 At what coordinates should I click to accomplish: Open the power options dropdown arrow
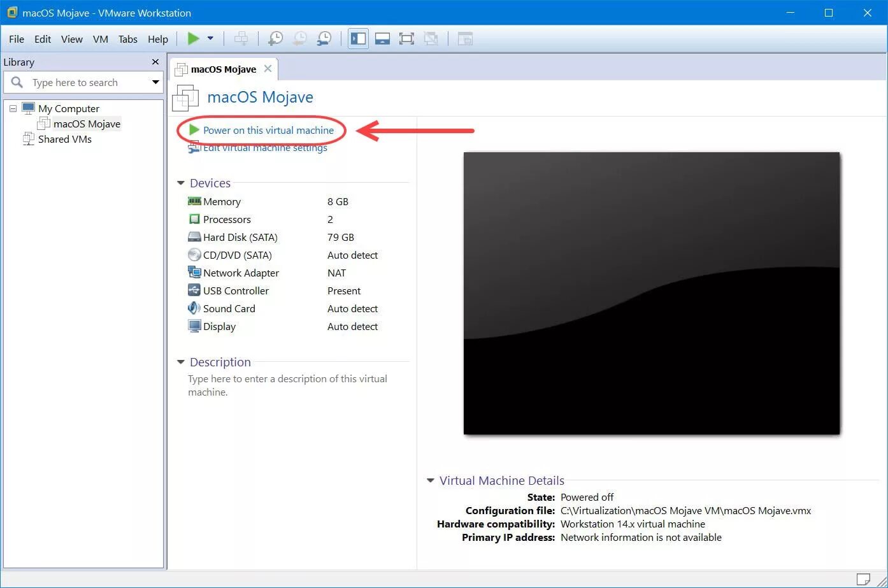click(210, 39)
